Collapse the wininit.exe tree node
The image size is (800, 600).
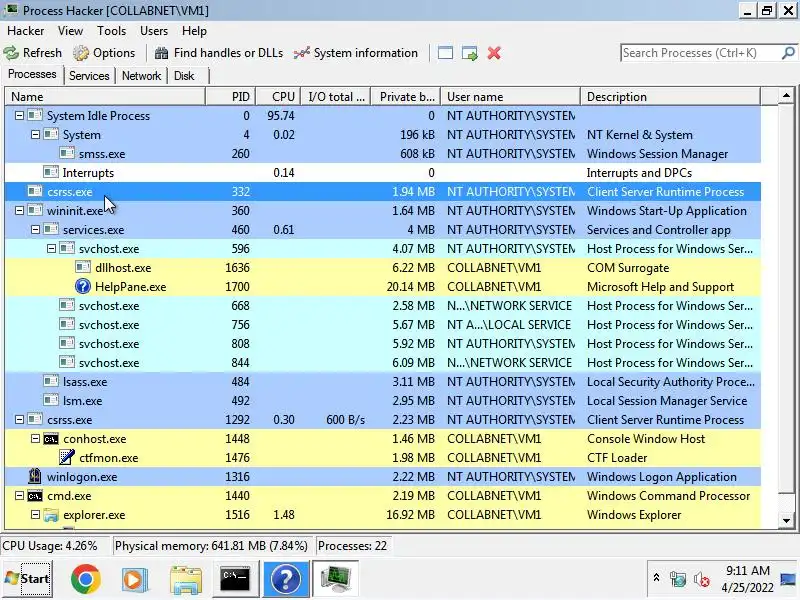(x=19, y=210)
